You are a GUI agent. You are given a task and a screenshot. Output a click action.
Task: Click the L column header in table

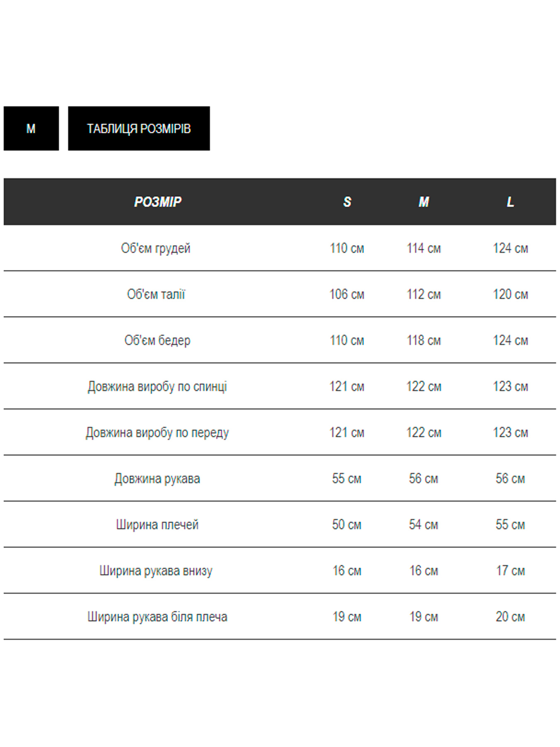[x=510, y=202]
